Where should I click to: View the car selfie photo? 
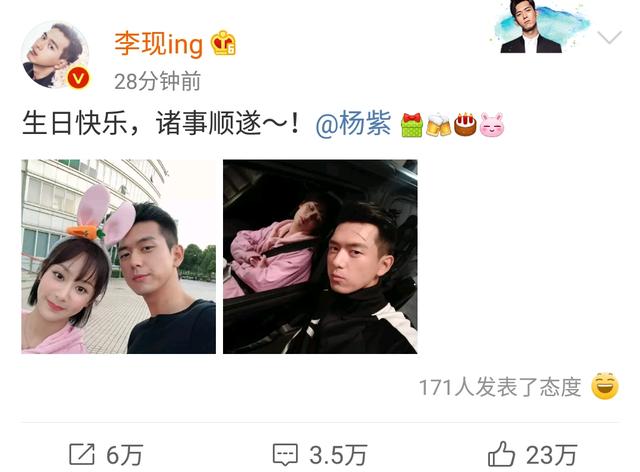(320, 256)
